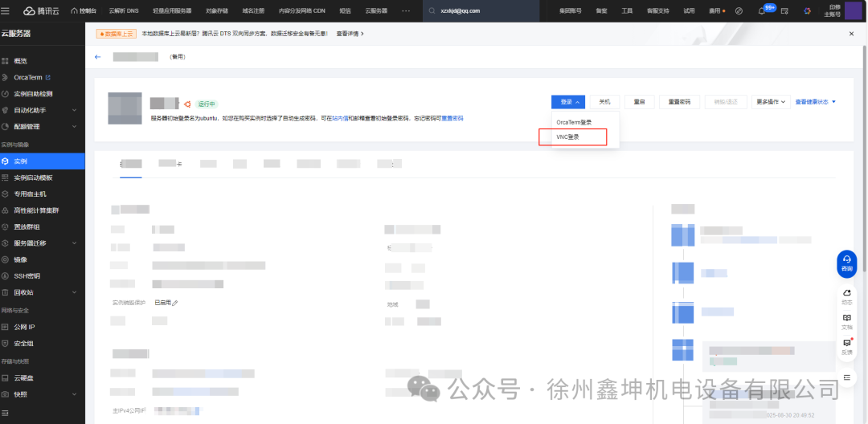
Task: Open notifications bell with 99+ badge
Action: point(762,10)
